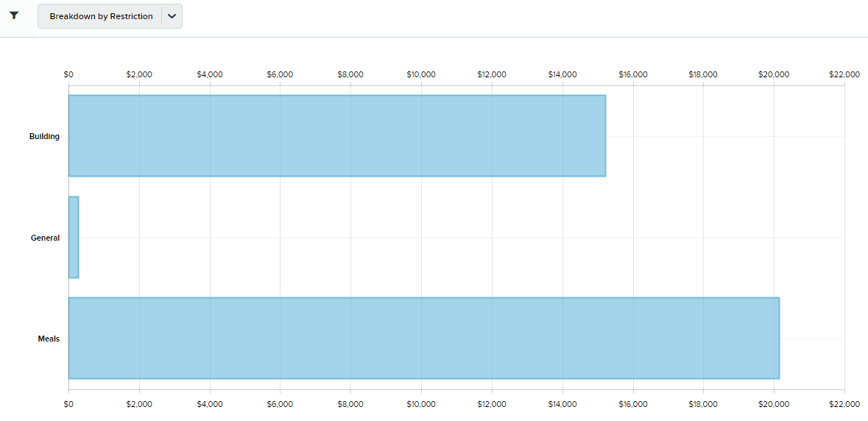Click the filter funnel icon
Image resolution: width=868 pixels, height=421 pixels.
tap(14, 15)
